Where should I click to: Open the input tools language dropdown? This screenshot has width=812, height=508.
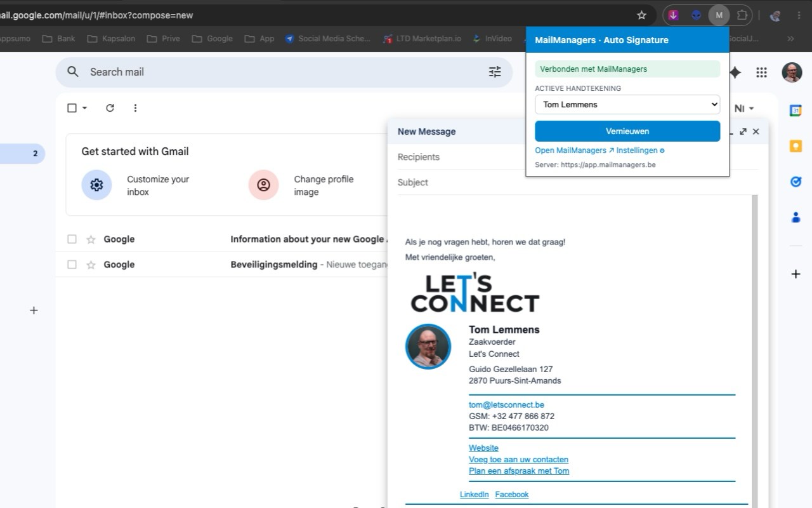pos(744,109)
